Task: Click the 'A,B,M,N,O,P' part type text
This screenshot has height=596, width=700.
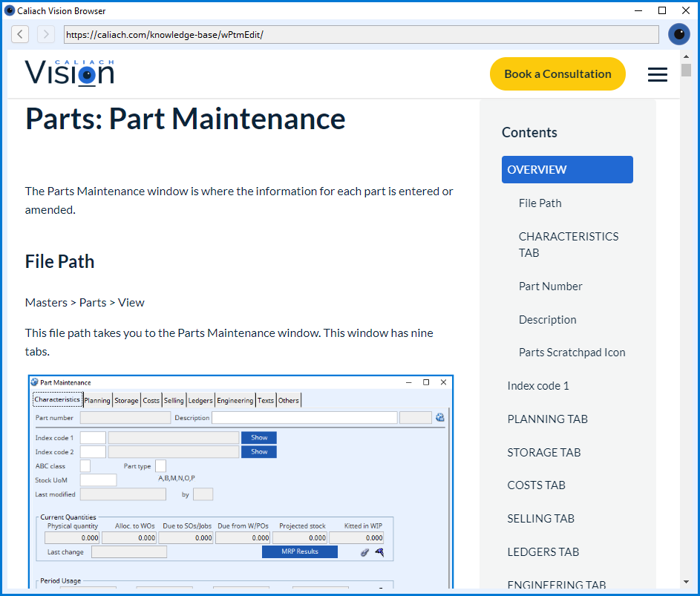Action: pos(177,478)
